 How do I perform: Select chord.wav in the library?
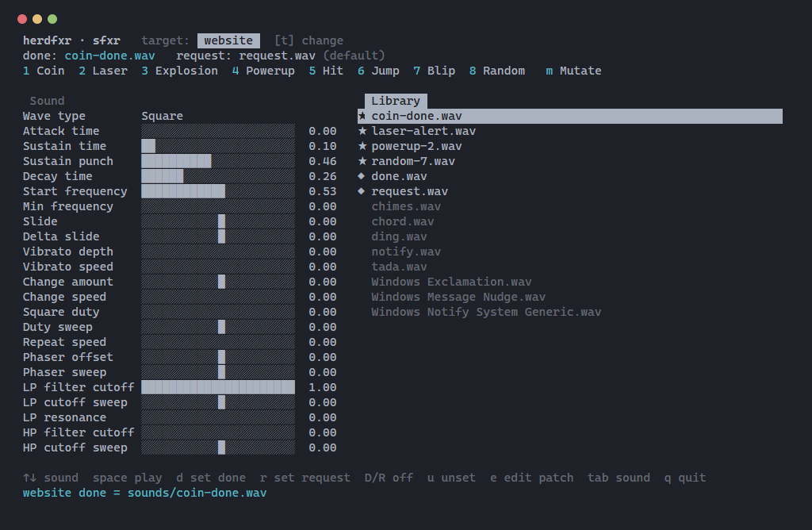(x=402, y=221)
